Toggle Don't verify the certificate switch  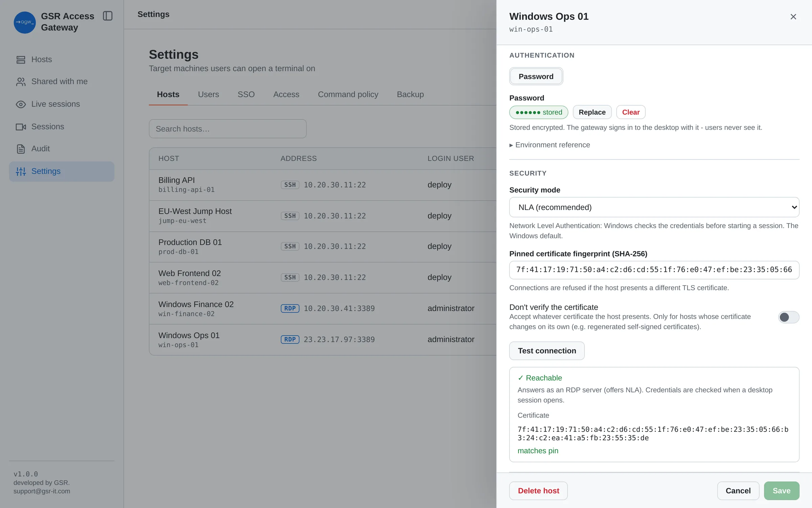tap(789, 317)
